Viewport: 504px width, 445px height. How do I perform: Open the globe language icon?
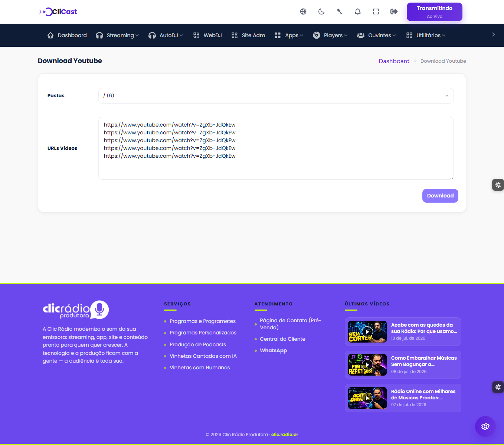303,12
